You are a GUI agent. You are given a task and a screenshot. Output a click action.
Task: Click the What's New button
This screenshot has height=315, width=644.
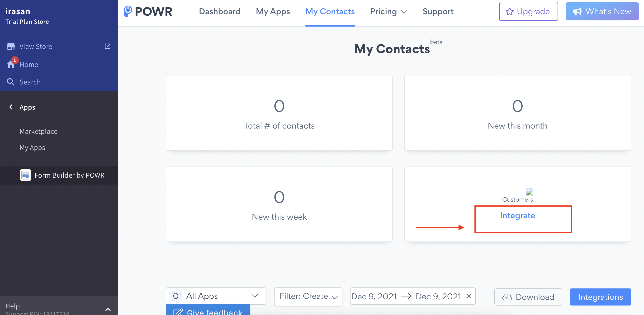(x=602, y=11)
